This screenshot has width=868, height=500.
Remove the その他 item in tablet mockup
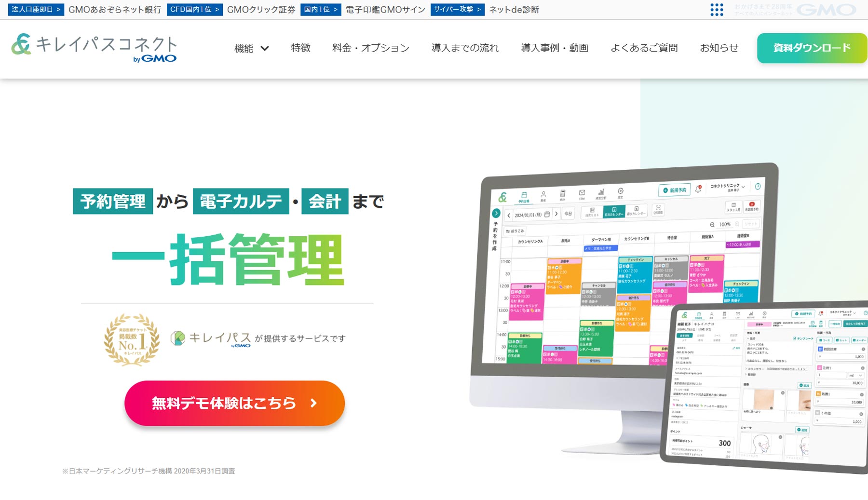click(861, 414)
